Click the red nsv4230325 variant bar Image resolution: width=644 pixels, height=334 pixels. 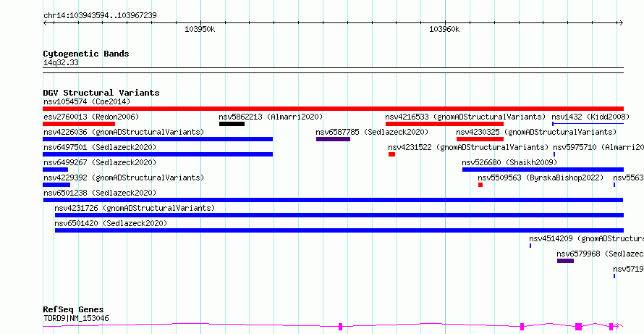coord(480,139)
